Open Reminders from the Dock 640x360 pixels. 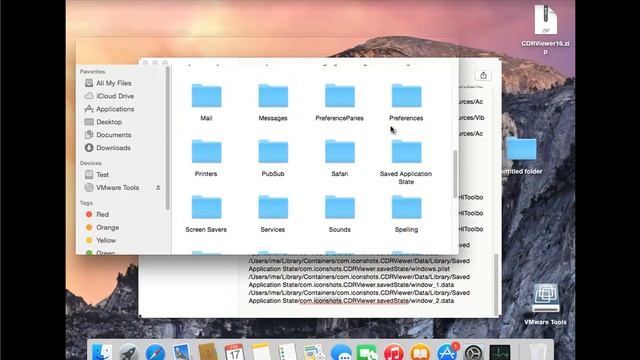click(287, 352)
